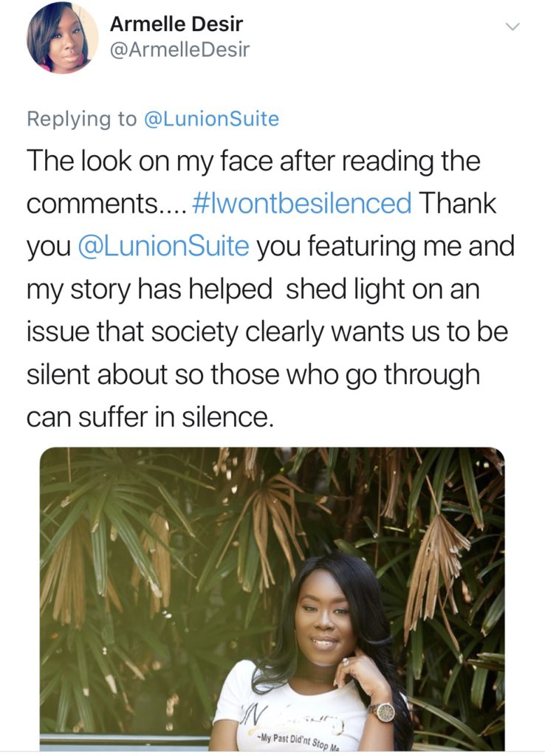545x756 pixels.
Task: Click Armelle Desir's profile avatar
Action: (62, 38)
